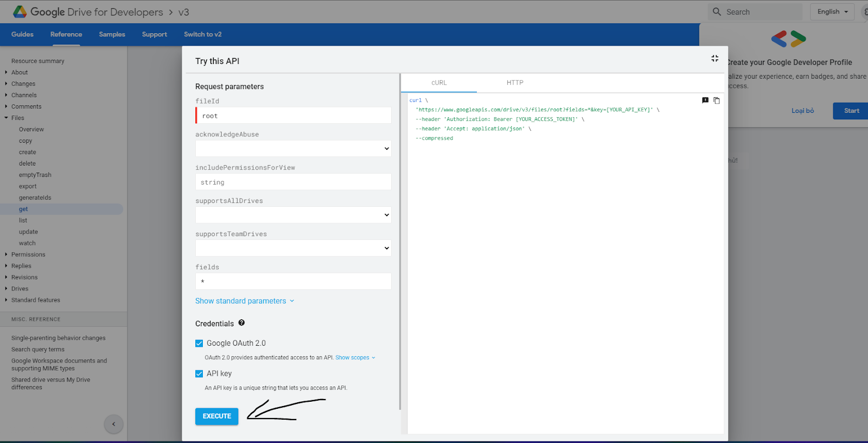
Task: Click the EXECUTE button
Action: 216,416
